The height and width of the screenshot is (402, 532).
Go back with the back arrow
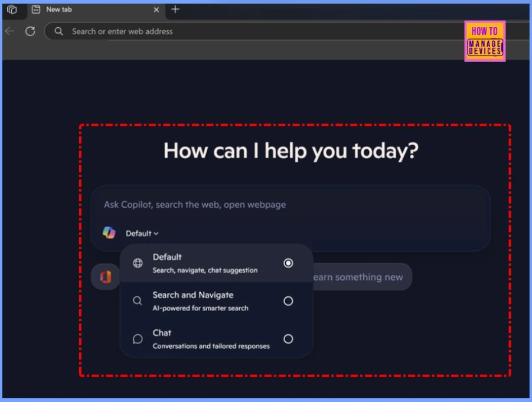click(10, 31)
